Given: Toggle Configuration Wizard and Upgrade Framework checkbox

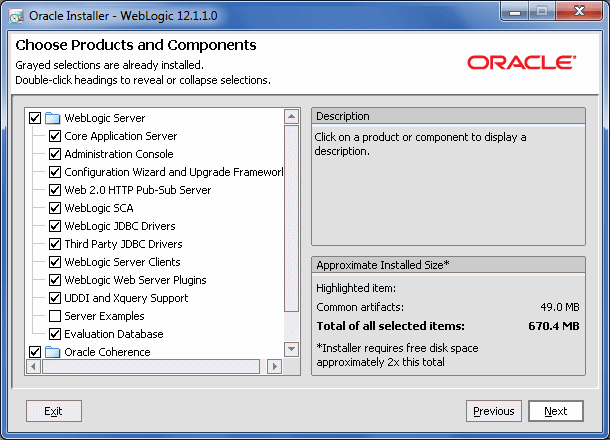Looking at the screenshot, I should point(55,172).
